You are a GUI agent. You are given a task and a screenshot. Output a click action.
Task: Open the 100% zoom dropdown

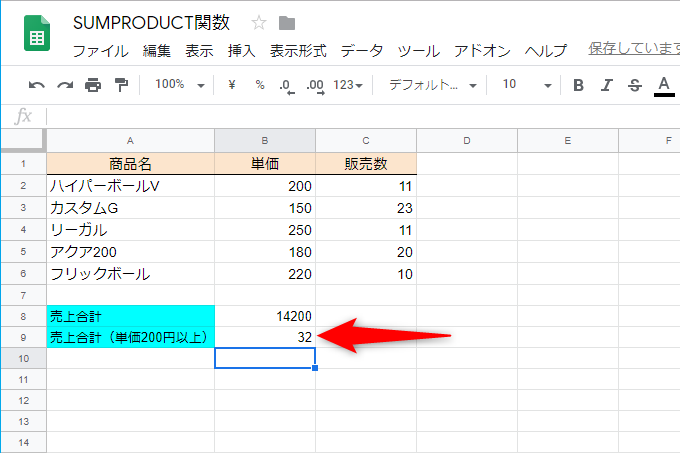click(179, 85)
